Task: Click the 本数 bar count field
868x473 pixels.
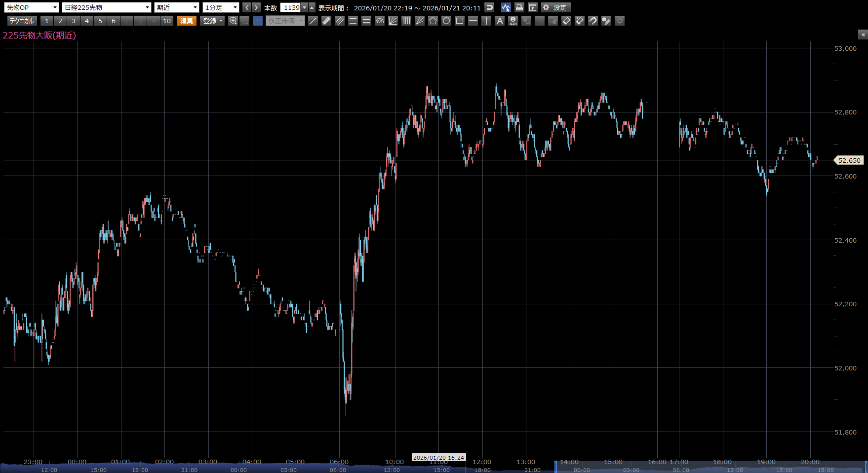Action: pos(291,7)
